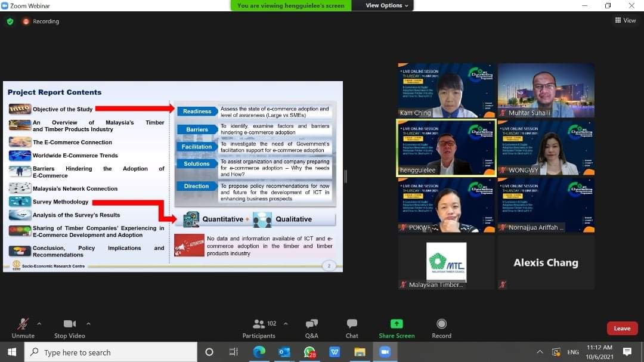Click the ENG language indicator
The image size is (644, 362).
pos(573,352)
